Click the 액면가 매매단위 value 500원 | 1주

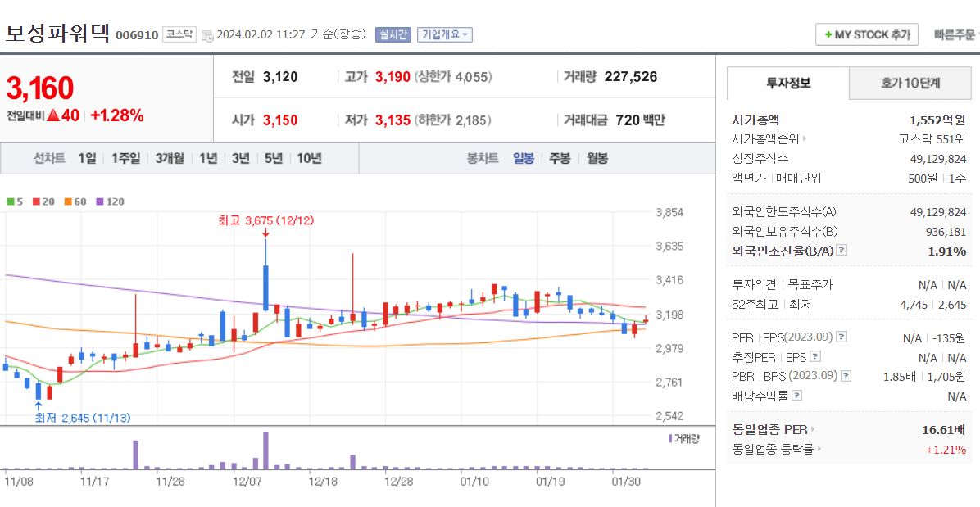[937, 179]
